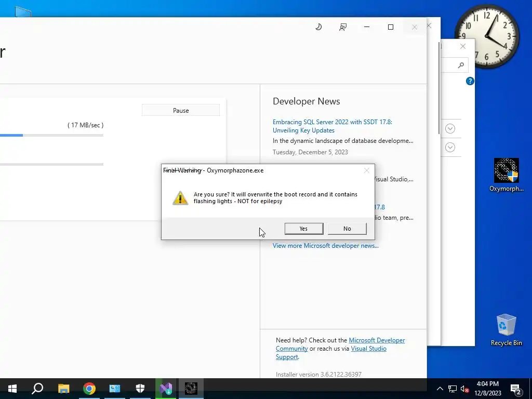The height and width of the screenshot is (399, 532).
Task: Click the desktop clock gadget
Action: tap(487, 36)
